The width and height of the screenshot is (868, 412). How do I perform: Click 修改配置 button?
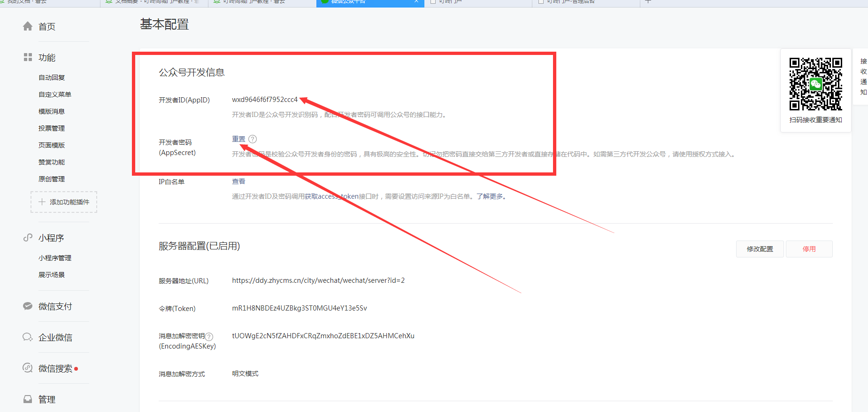(x=760, y=249)
